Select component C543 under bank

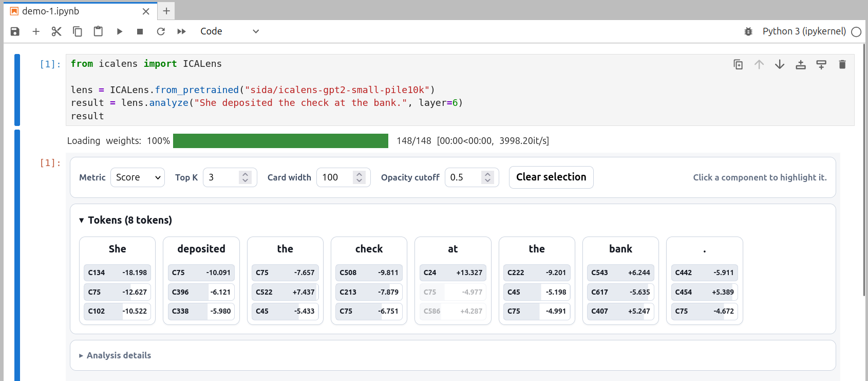tap(620, 273)
